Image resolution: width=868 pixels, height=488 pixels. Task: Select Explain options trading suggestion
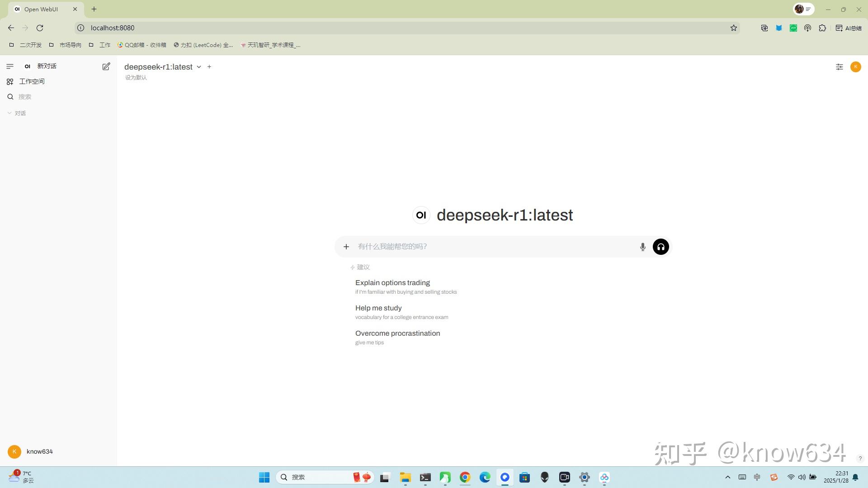click(392, 286)
